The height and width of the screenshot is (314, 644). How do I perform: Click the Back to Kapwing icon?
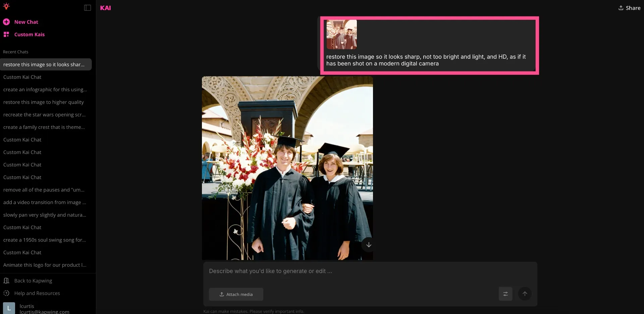click(x=6, y=280)
